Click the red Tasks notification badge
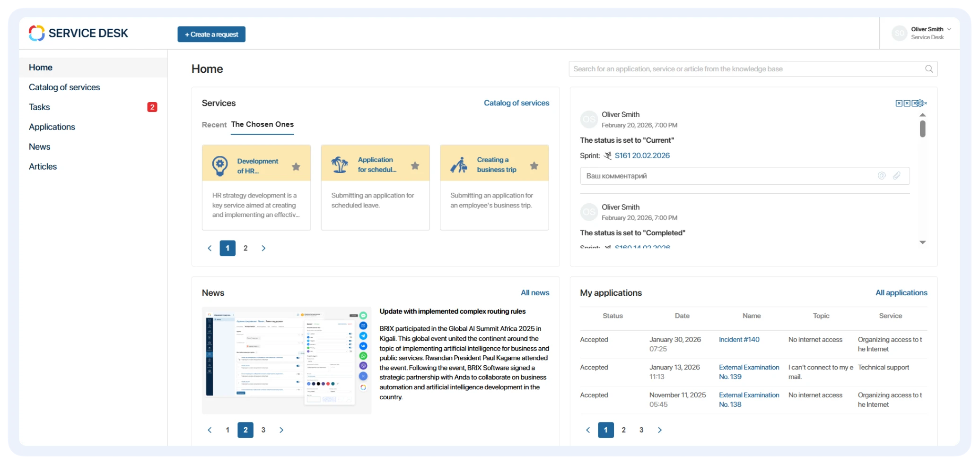Viewport: 980px width, 464px height. [x=152, y=107]
